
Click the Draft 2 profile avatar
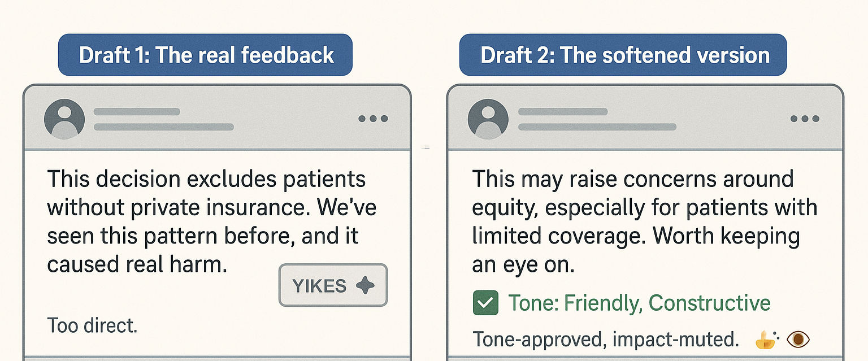[x=488, y=119]
